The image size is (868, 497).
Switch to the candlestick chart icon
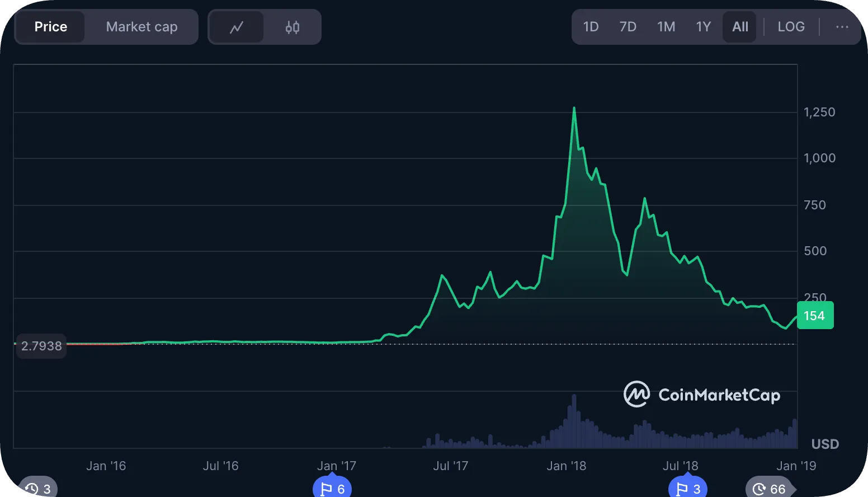[292, 26]
